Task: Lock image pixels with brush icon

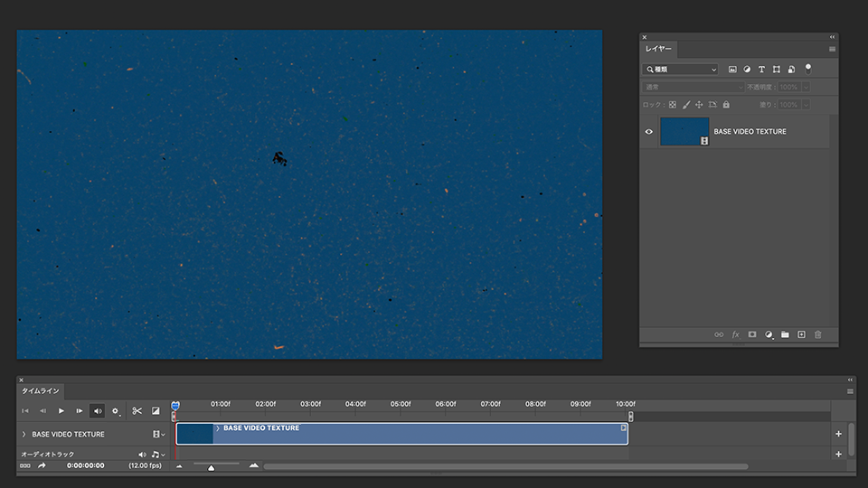Action: coord(686,105)
